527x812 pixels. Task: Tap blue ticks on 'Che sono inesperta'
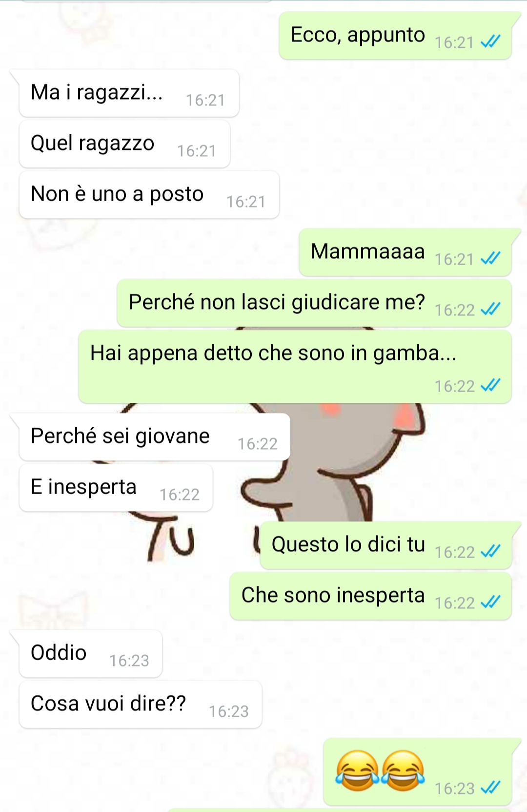(x=490, y=603)
